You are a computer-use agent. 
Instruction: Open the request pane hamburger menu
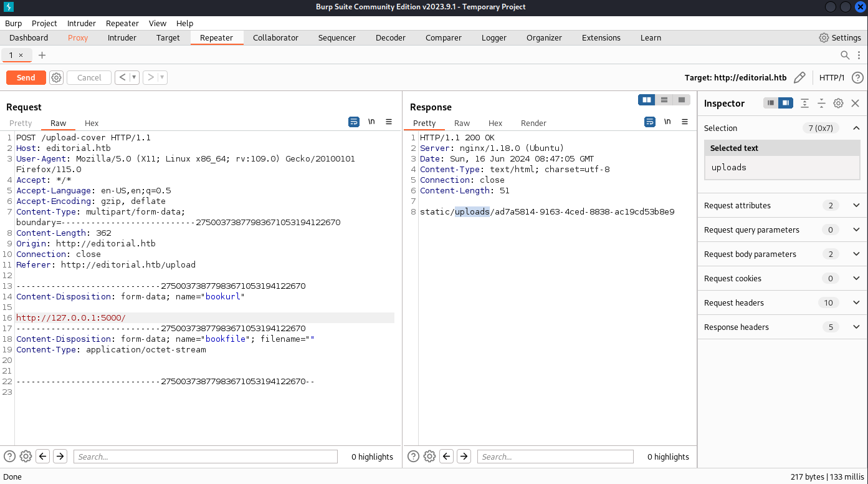[x=389, y=122]
